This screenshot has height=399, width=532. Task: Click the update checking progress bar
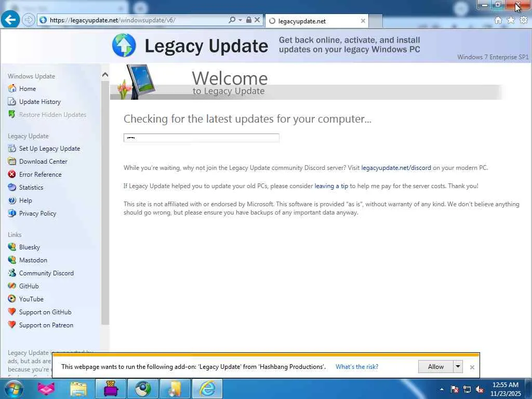coord(201,138)
